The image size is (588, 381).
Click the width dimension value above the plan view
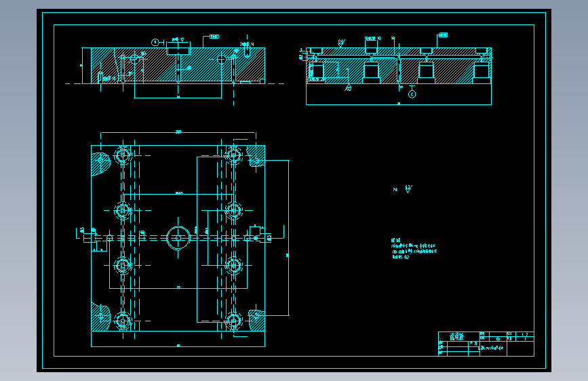(x=178, y=132)
